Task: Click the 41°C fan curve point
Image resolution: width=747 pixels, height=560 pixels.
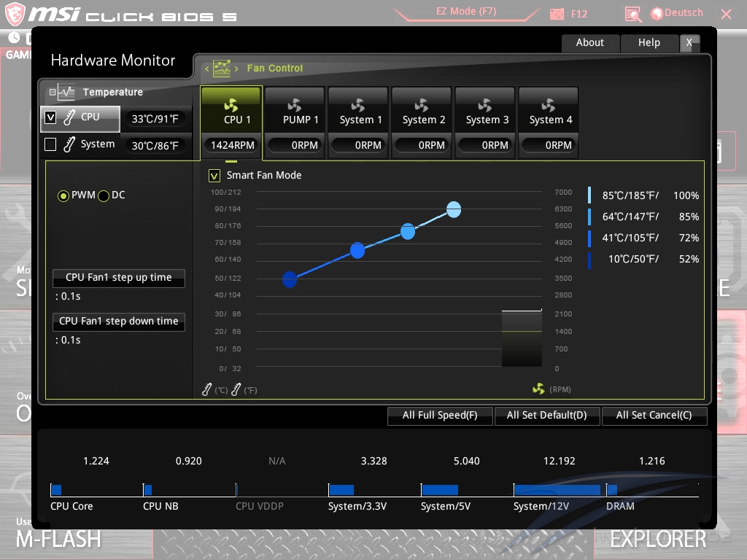Action: click(357, 250)
